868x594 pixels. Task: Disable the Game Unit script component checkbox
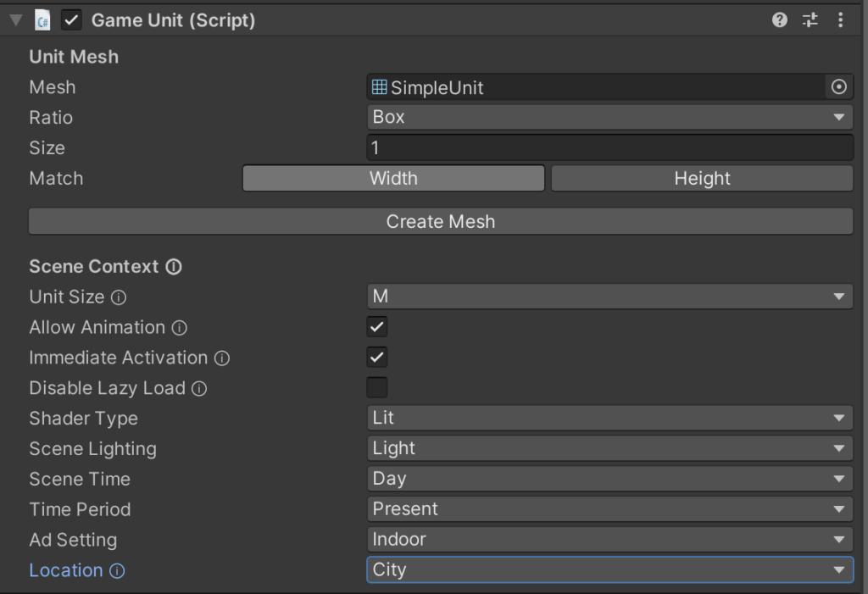(x=72, y=20)
